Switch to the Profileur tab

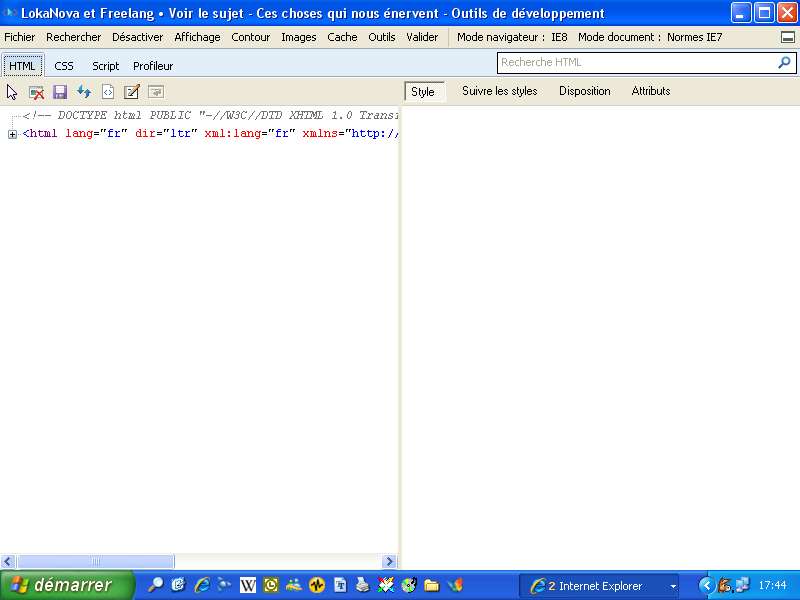click(153, 66)
